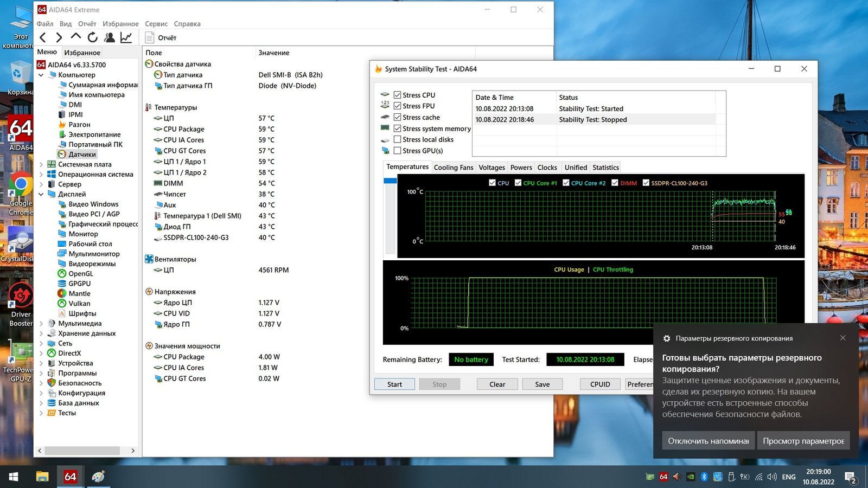The height and width of the screenshot is (488, 868).
Task: Expand the Системная плата node
Action: click(41, 164)
